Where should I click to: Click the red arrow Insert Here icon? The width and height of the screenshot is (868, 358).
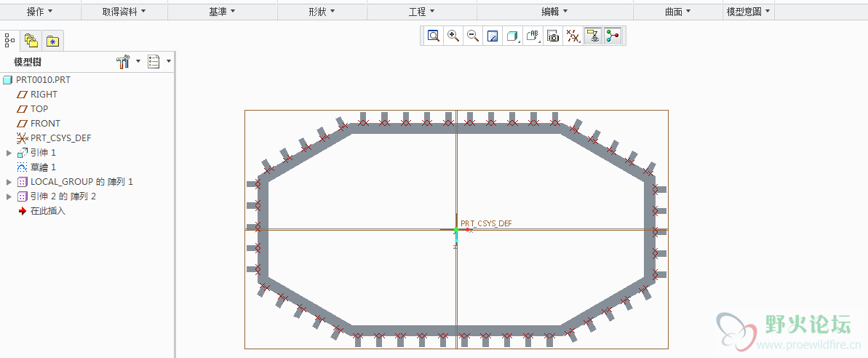pyautogui.click(x=22, y=211)
